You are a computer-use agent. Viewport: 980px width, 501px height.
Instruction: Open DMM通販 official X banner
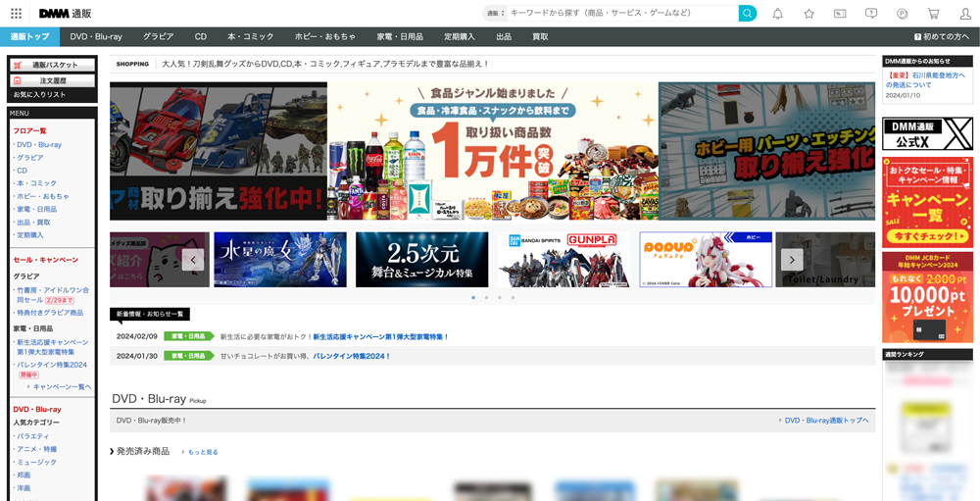click(x=927, y=134)
